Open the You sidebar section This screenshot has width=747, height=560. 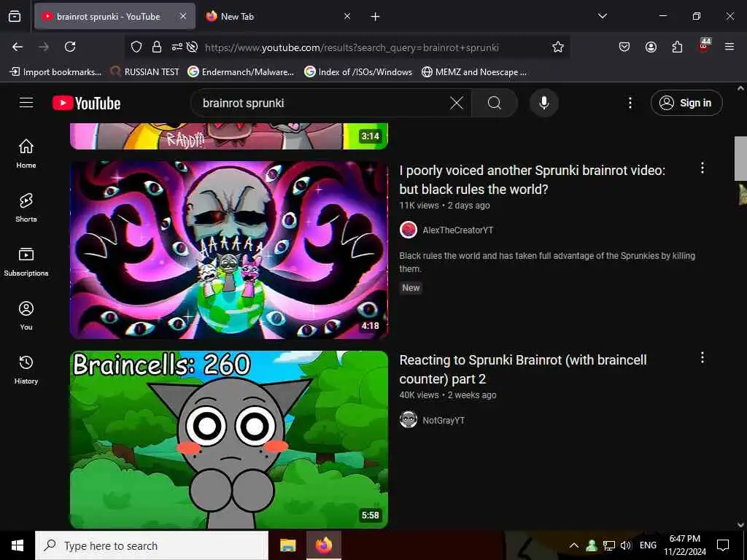[x=26, y=315]
